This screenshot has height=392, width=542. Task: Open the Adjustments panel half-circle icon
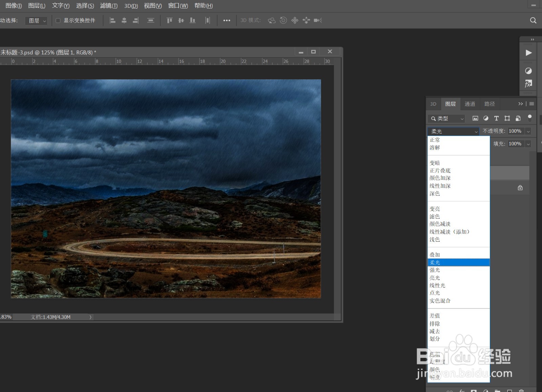tap(528, 71)
